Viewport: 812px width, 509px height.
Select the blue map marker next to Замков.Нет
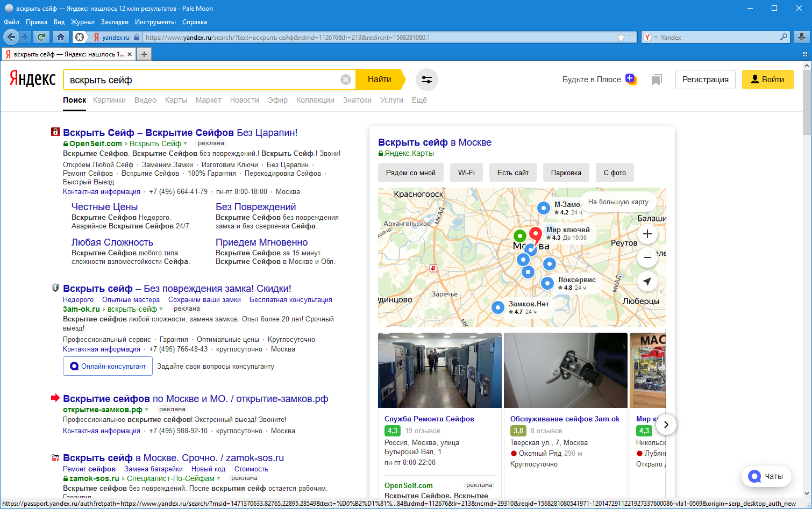click(x=498, y=307)
